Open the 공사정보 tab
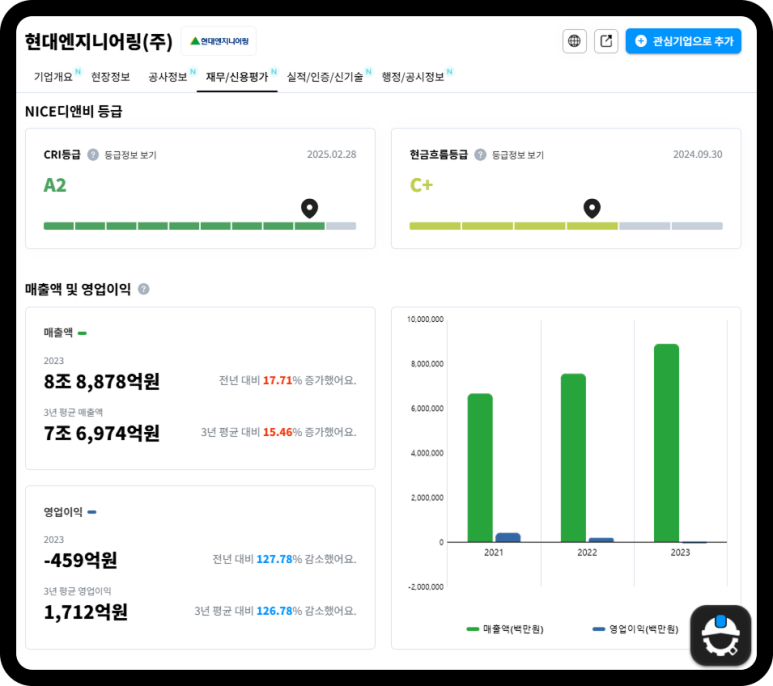The height and width of the screenshot is (686, 773). coord(168,77)
